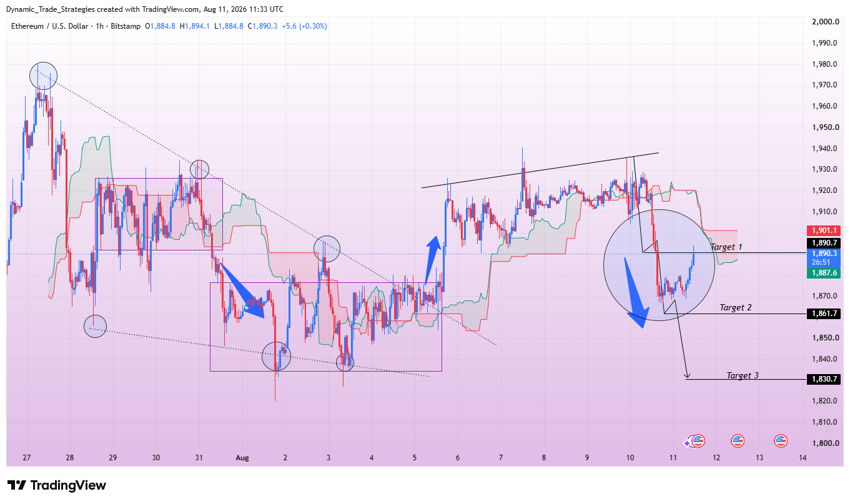Open the US event flag between dates 12 and 13

(x=738, y=441)
